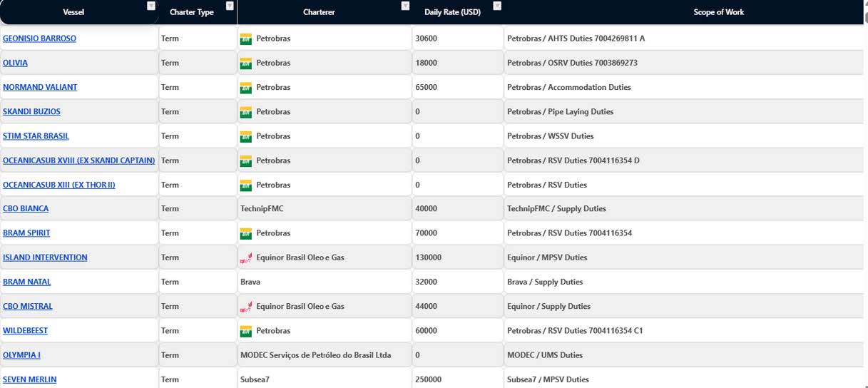Screen dimensions: 868x388
Task: Select the Subsea7 charterer cell
Action: pos(325,379)
